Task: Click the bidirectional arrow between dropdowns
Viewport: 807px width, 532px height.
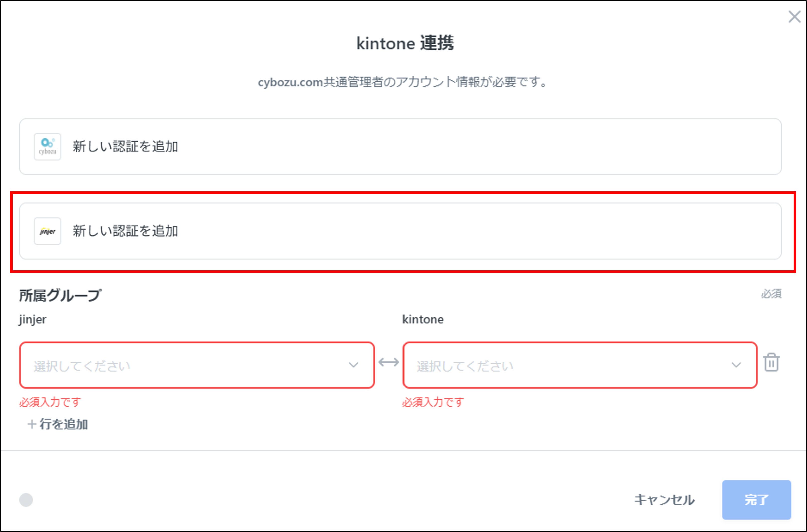Action: point(389,363)
